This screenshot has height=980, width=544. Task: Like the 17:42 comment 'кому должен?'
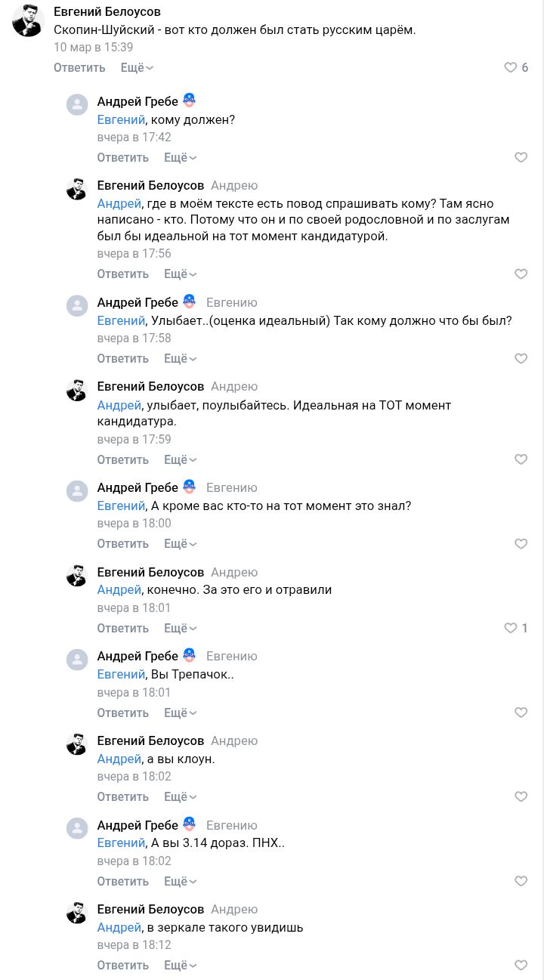pyautogui.click(x=521, y=158)
